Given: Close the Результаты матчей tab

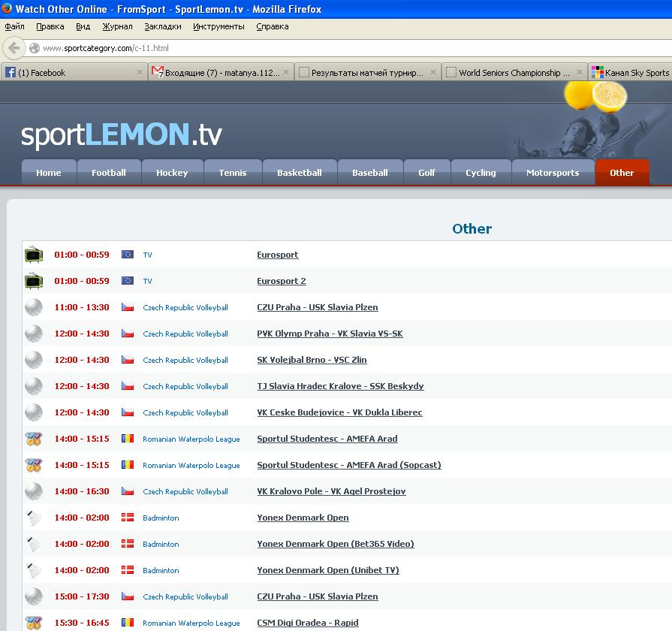Looking at the screenshot, I should click(x=432, y=72).
